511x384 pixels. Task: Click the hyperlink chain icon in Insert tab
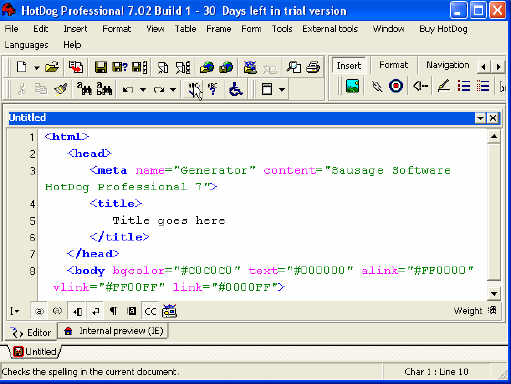377,87
